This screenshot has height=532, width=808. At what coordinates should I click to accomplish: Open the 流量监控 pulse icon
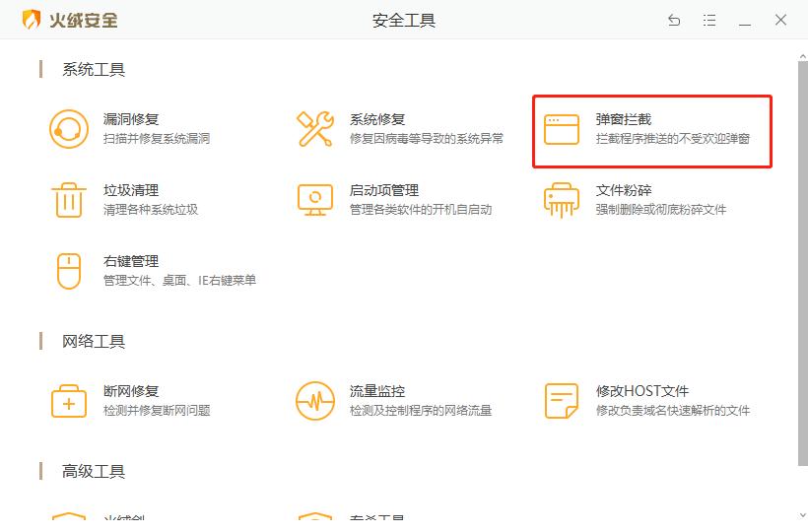click(x=315, y=401)
